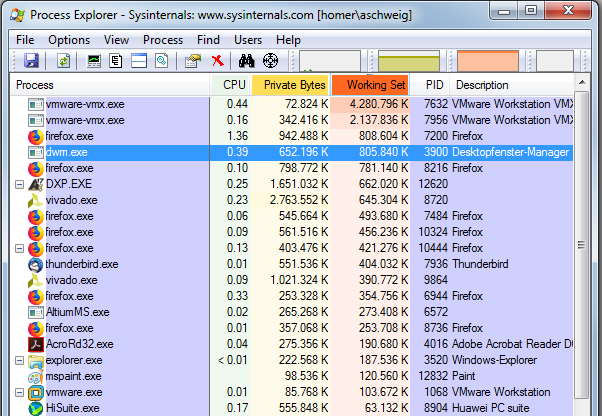Click the mspaint.exe palette icon

[x=35, y=376]
